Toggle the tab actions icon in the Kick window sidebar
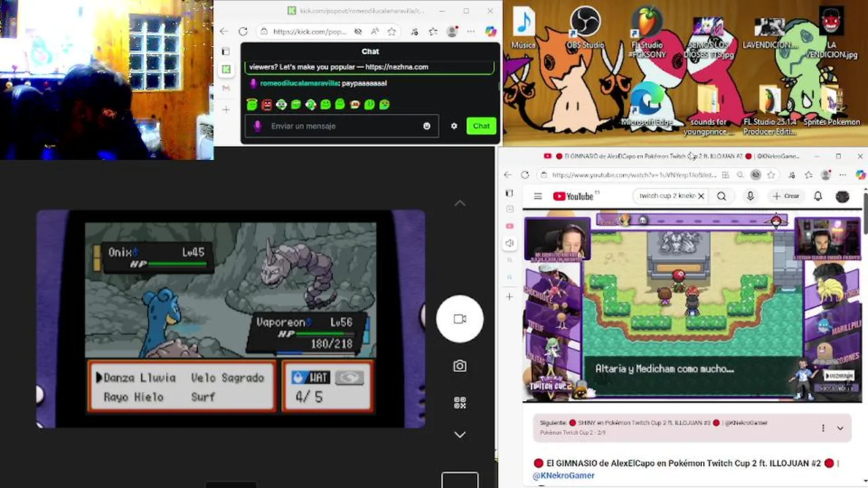868x488 pixels. tap(226, 51)
